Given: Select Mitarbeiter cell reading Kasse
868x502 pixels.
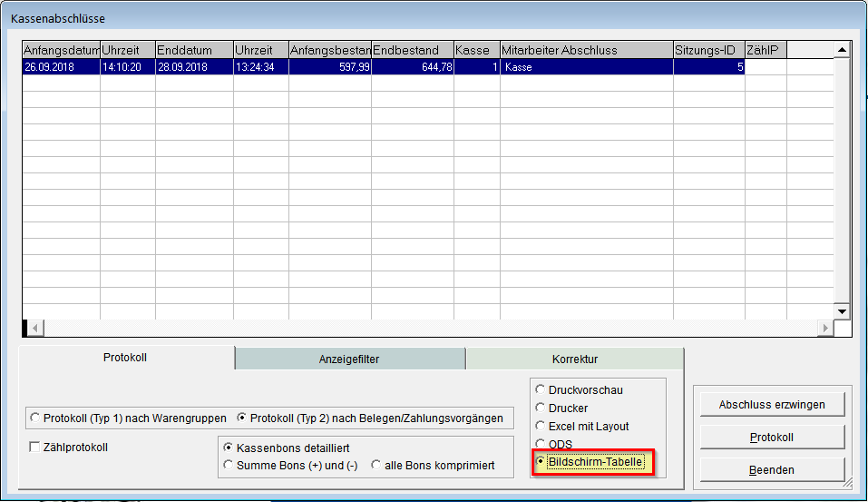Looking at the screenshot, I should (587, 67).
